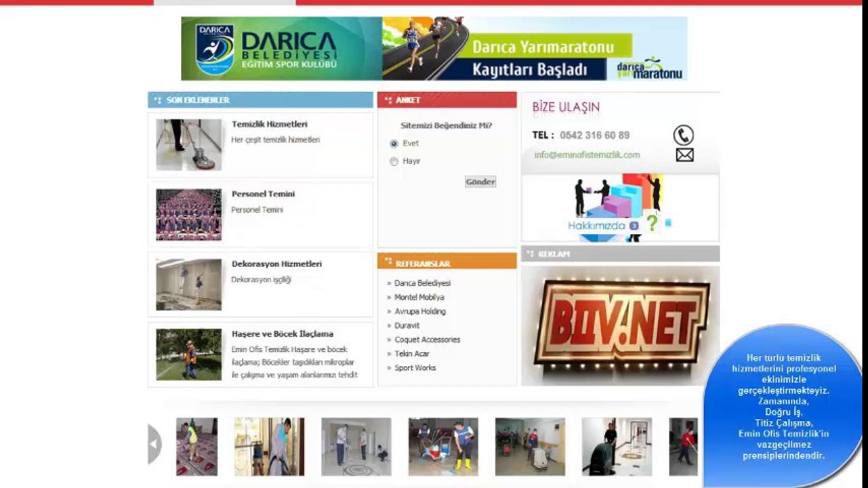This screenshot has width=868, height=488.
Task: Click the envelope mail icon
Action: click(x=684, y=155)
